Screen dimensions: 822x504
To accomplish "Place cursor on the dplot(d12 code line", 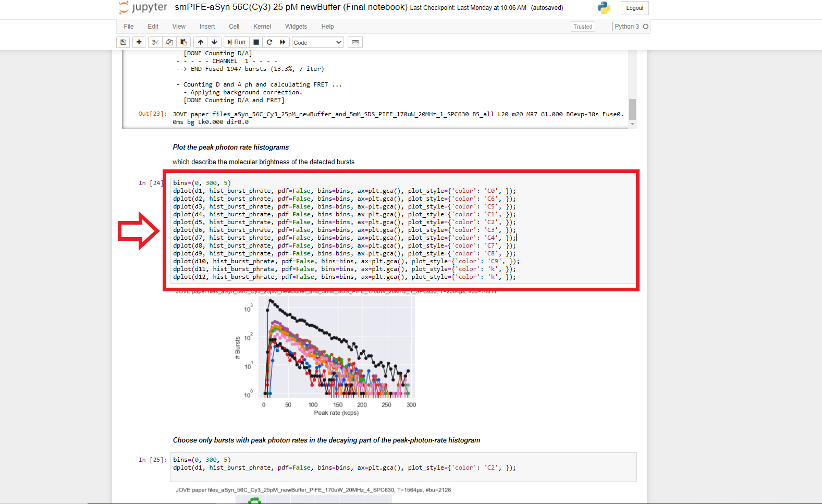I will [345, 277].
